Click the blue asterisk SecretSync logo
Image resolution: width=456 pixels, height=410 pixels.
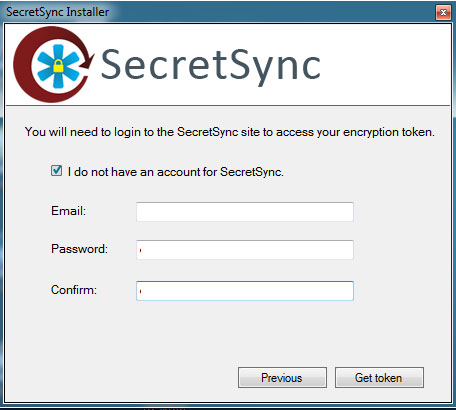point(58,66)
